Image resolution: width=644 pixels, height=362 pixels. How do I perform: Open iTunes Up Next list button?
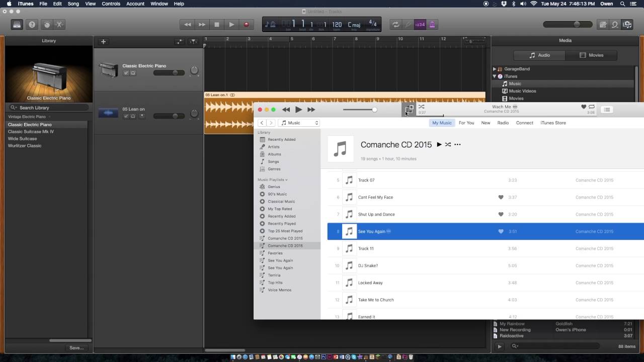(607, 110)
